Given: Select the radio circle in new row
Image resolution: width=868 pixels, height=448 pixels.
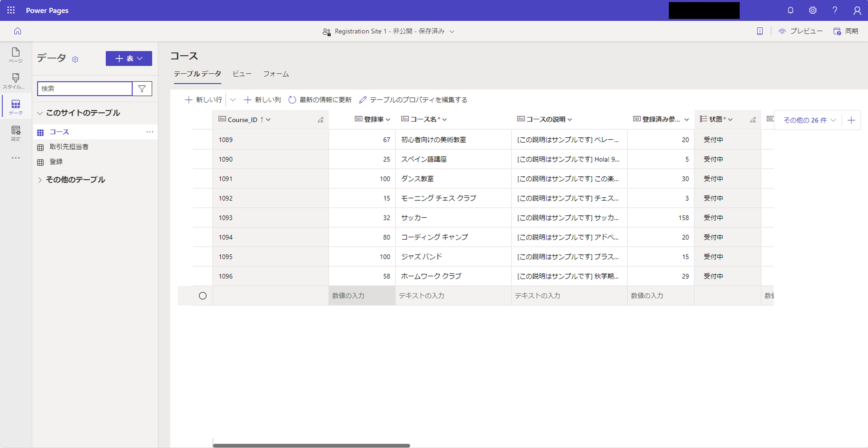Looking at the screenshot, I should click(x=202, y=296).
